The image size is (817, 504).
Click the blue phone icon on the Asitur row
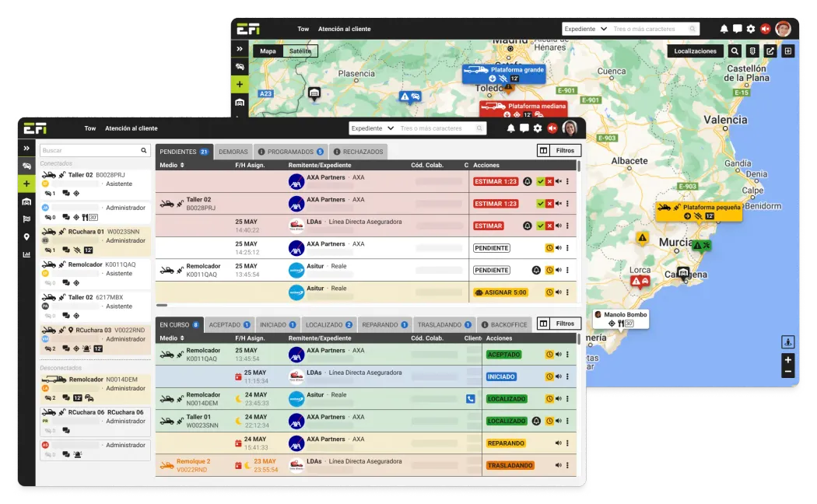pyautogui.click(x=471, y=398)
